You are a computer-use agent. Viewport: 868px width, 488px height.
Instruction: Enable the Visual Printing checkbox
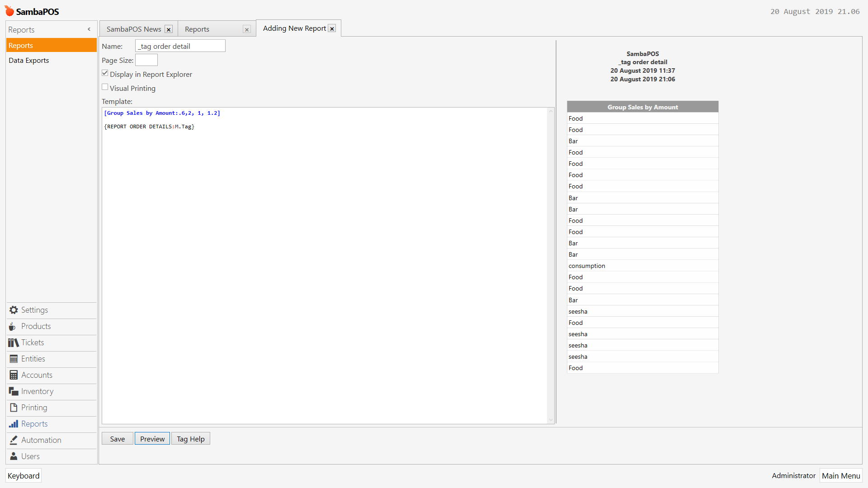(105, 87)
